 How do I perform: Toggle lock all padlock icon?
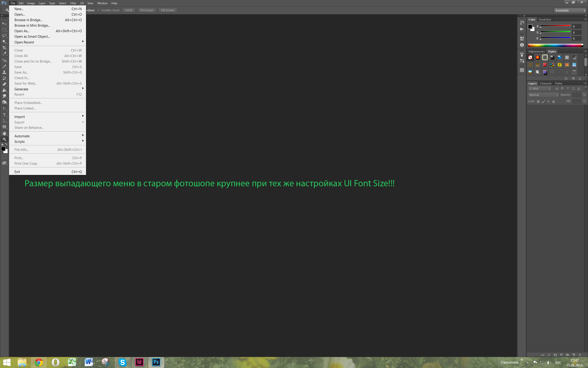tap(554, 101)
